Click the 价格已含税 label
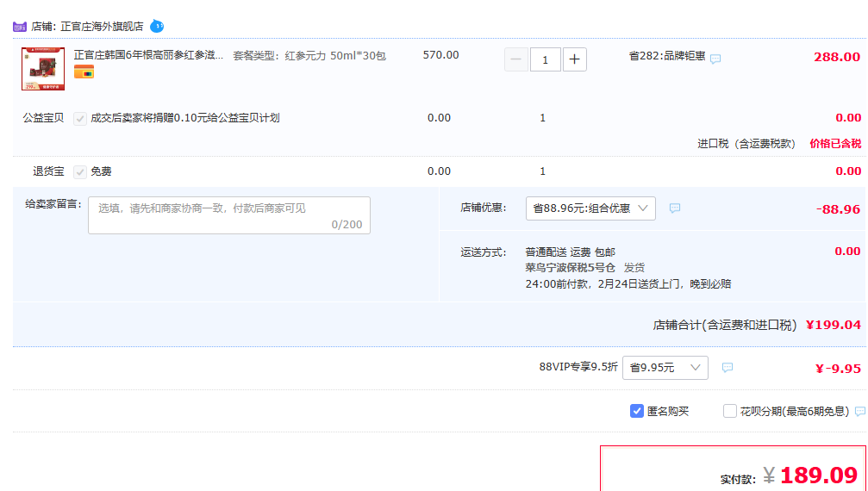Viewport: 868px width, 491px height. pyautogui.click(x=835, y=144)
